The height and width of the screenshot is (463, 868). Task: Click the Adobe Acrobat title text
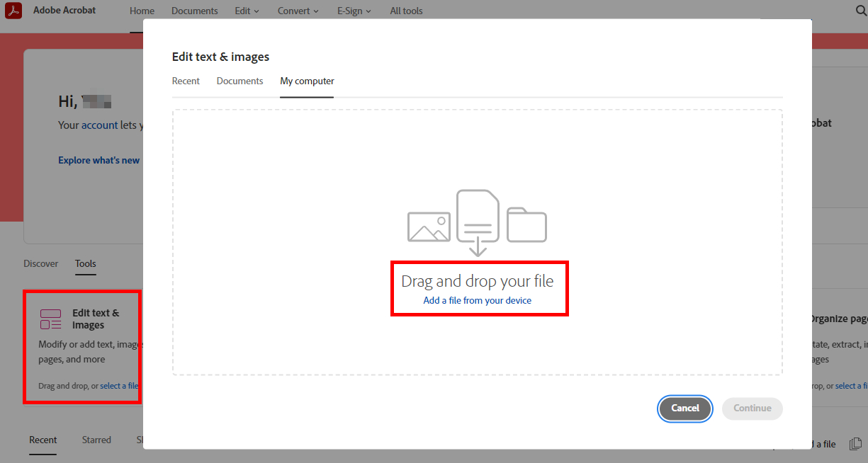tap(64, 11)
